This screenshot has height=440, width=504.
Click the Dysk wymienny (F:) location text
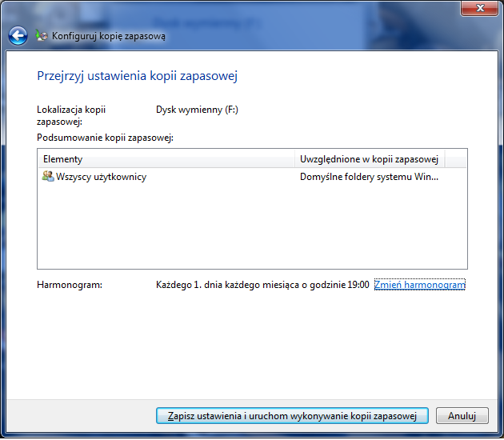pos(197,110)
